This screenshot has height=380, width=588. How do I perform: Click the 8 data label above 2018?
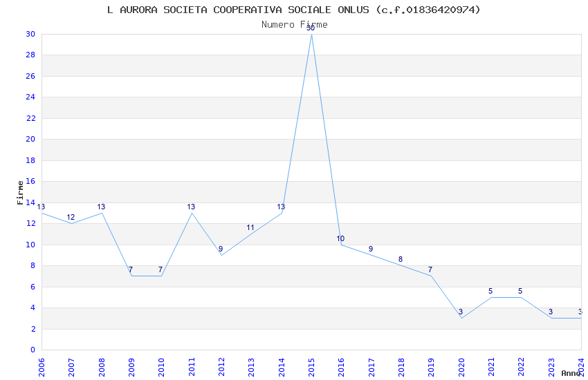point(401,260)
